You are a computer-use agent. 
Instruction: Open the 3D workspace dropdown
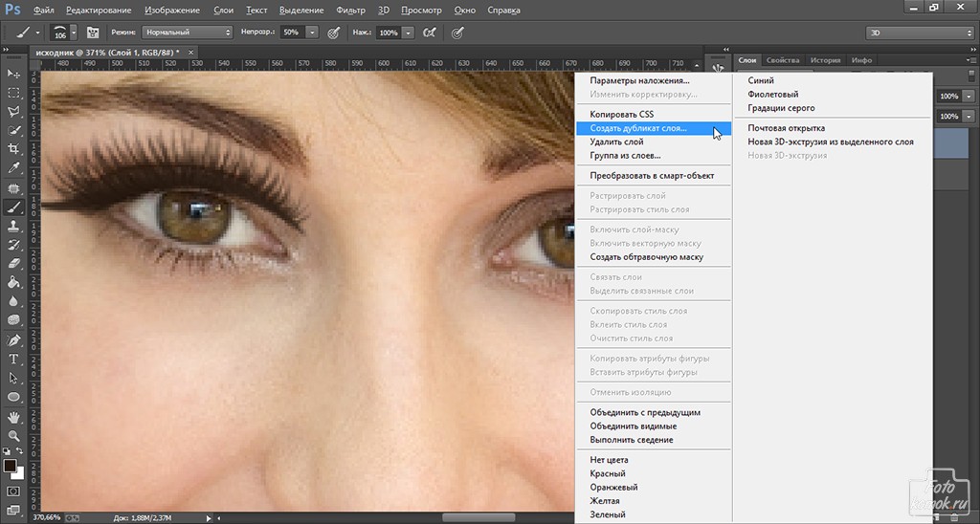click(920, 33)
